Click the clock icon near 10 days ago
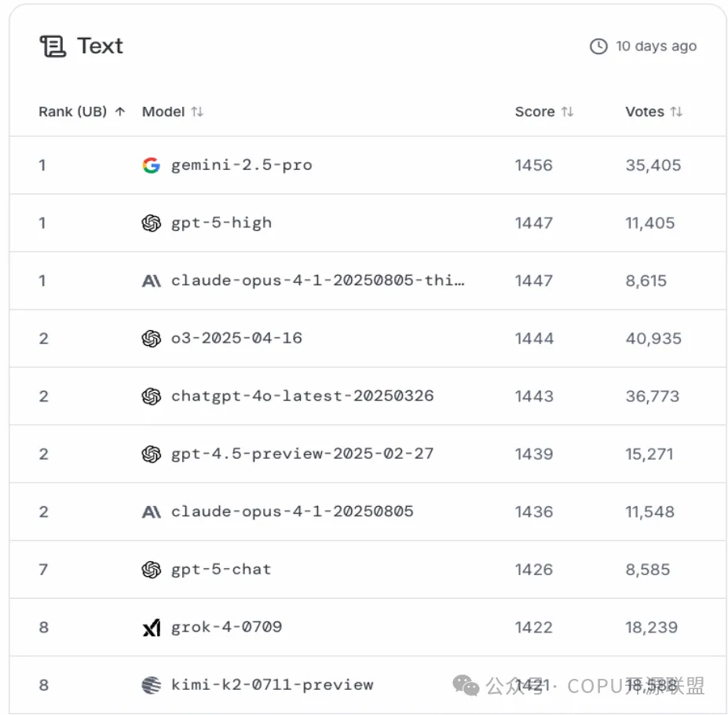 (x=597, y=46)
